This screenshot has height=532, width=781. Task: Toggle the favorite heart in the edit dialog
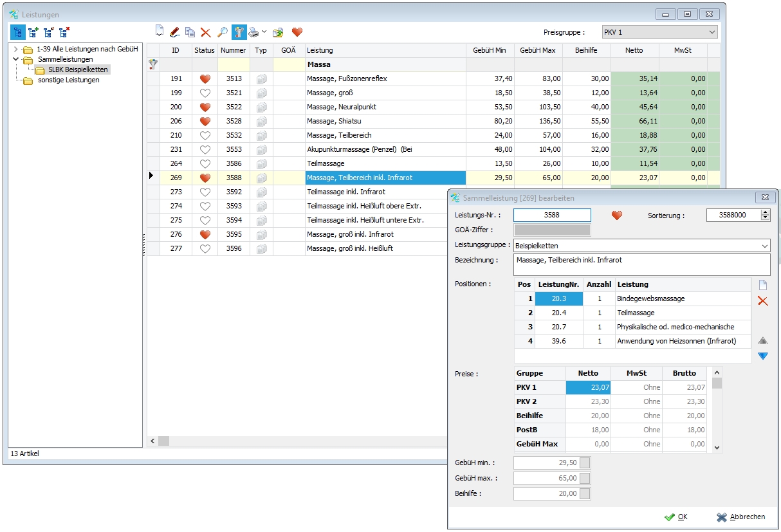(x=617, y=216)
